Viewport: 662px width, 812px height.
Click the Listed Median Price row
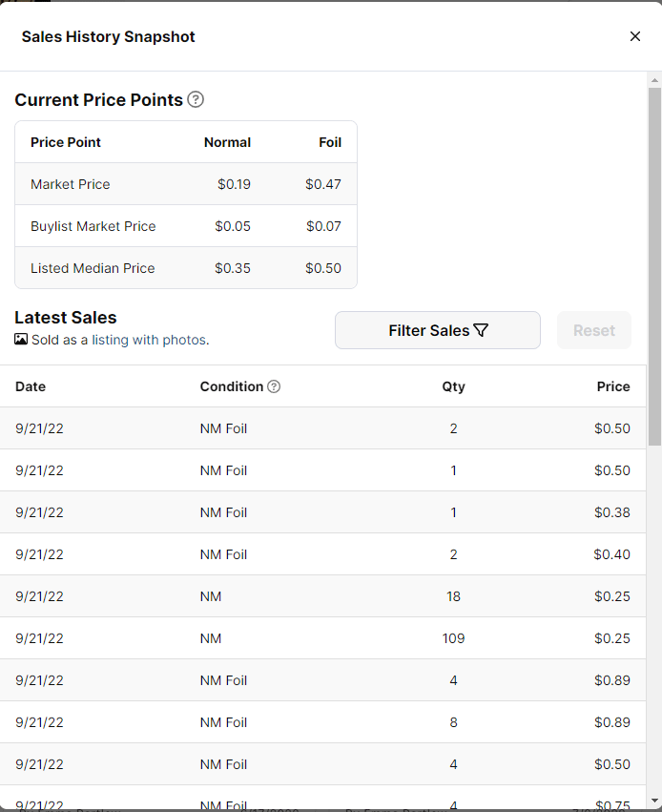pyautogui.click(x=186, y=268)
